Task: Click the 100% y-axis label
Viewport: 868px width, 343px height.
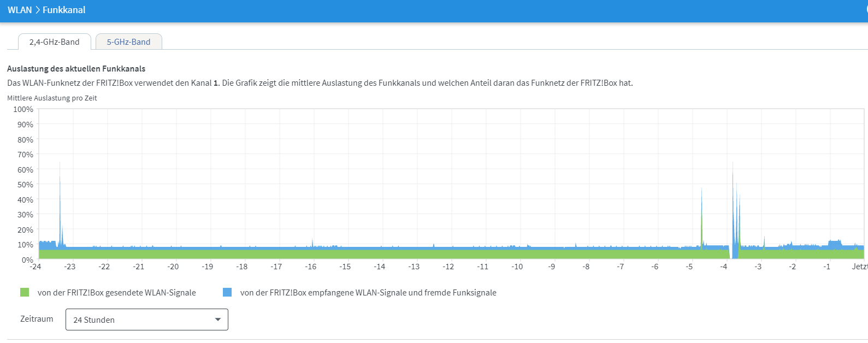Action: click(x=23, y=109)
